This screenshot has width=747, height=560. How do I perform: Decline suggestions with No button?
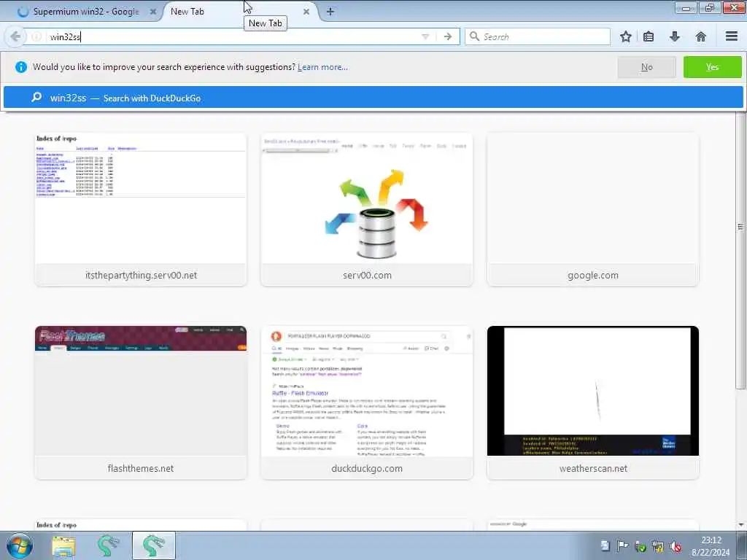(x=646, y=67)
